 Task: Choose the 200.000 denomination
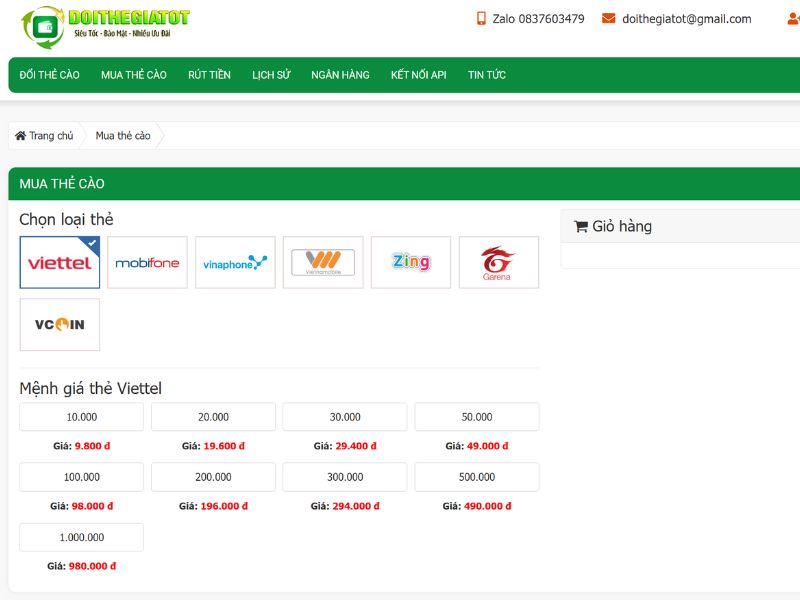point(213,477)
